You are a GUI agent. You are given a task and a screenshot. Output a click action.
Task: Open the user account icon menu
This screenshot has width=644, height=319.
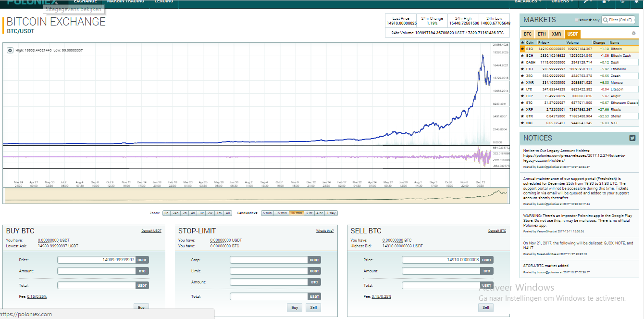tap(606, 1)
